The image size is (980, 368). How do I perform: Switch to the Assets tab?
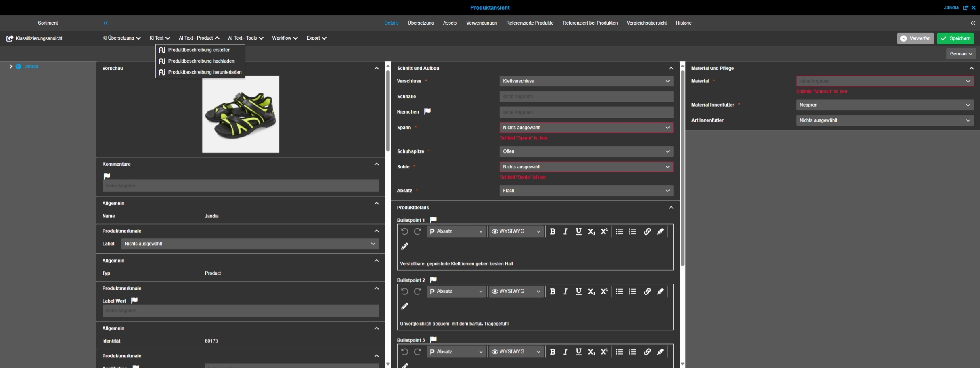pos(450,23)
